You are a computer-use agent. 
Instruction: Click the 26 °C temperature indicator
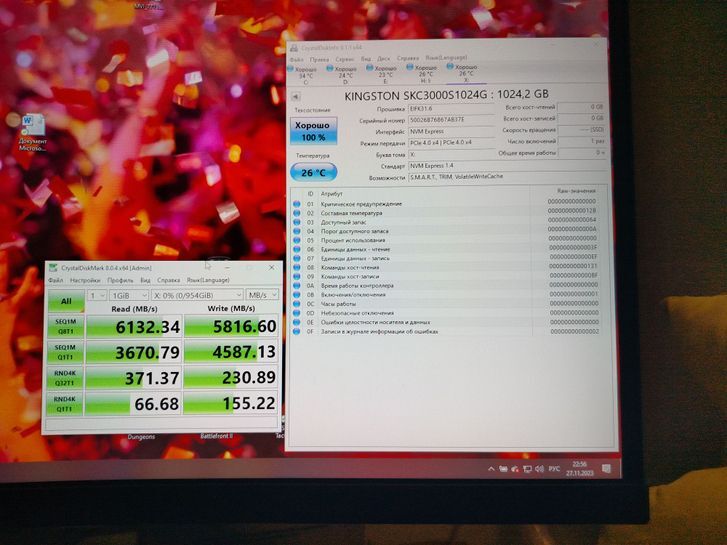313,171
